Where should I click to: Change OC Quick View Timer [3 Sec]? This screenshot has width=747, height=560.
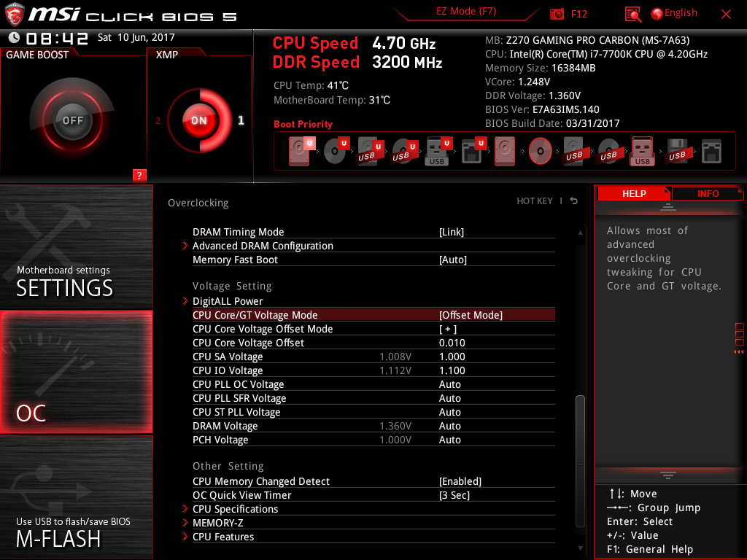coord(373,495)
